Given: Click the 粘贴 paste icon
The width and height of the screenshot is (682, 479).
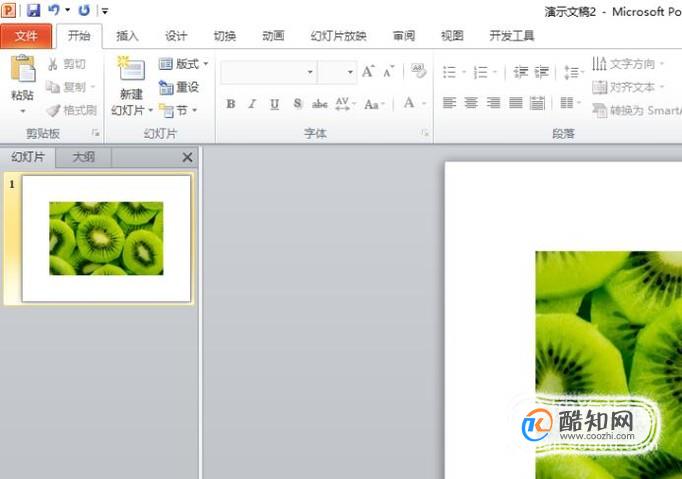Looking at the screenshot, I should coord(23,69).
